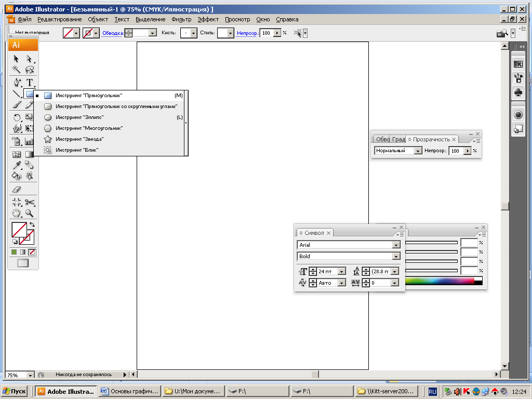532x399 pixels.
Task: Open the Arial font family dropdown
Action: [396, 245]
